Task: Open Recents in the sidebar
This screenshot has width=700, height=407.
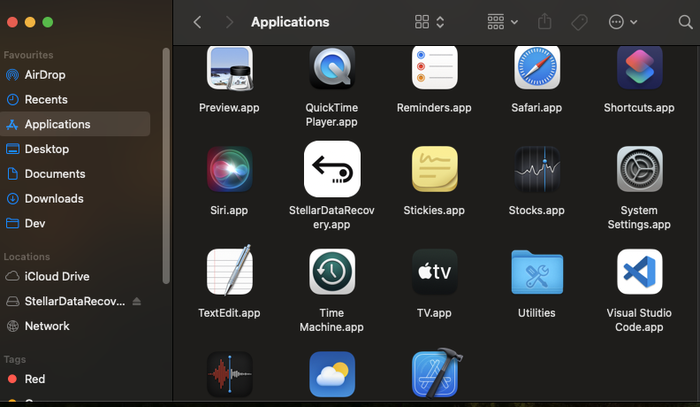Action: pyautogui.click(x=75, y=99)
